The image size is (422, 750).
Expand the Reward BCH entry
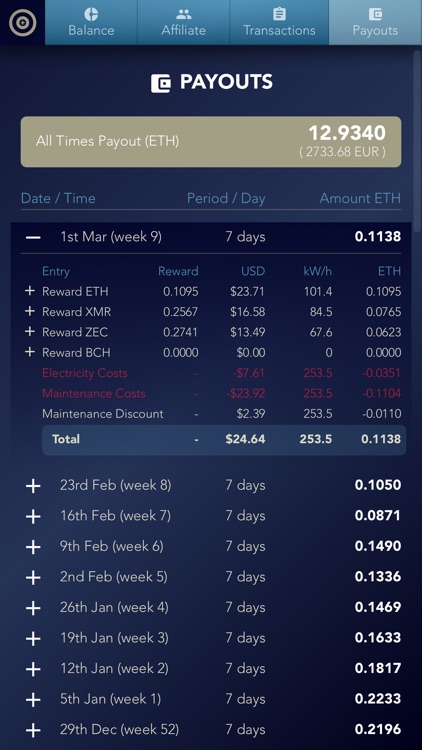(30, 352)
